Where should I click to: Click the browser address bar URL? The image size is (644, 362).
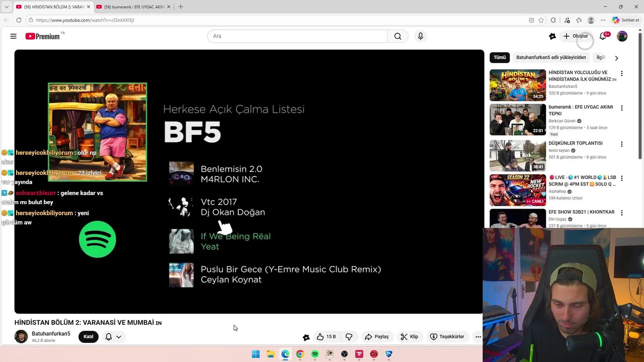(85, 20)
